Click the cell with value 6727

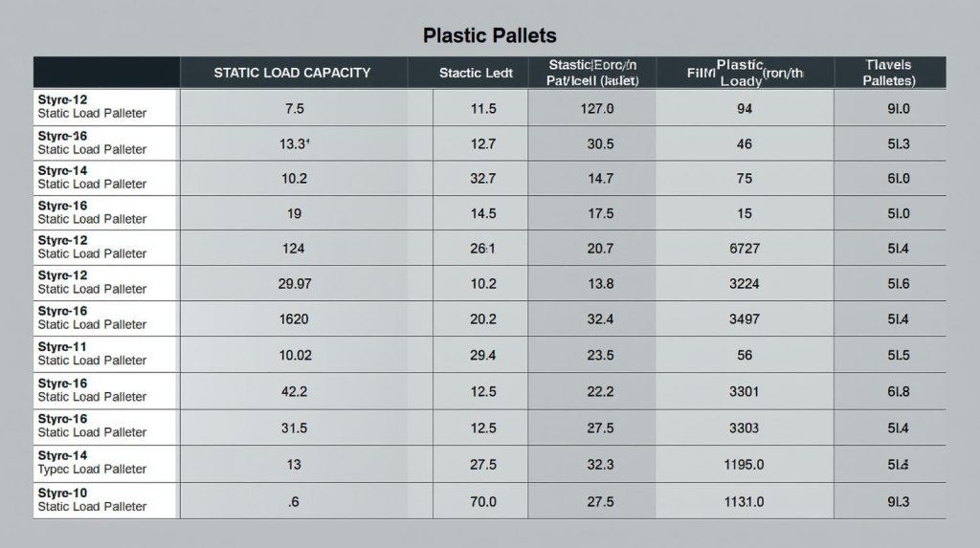coord(745,249)
